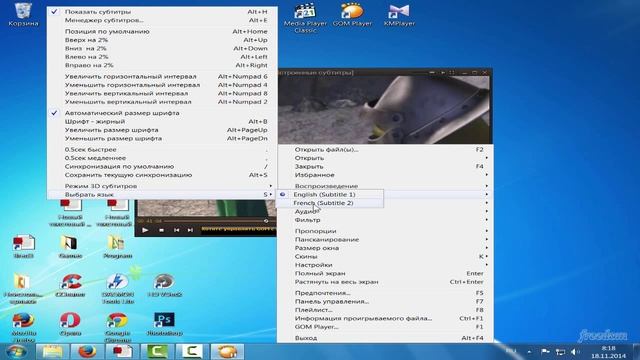Open Плейлист... menu item
Screen dimensions: 640x360
[x=385, y=310]
